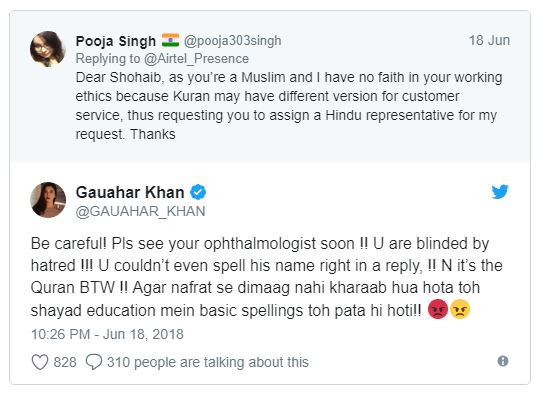Click the yellow angry face emoji
This screenshot has width=542, height=393.
tap(460, 309)
